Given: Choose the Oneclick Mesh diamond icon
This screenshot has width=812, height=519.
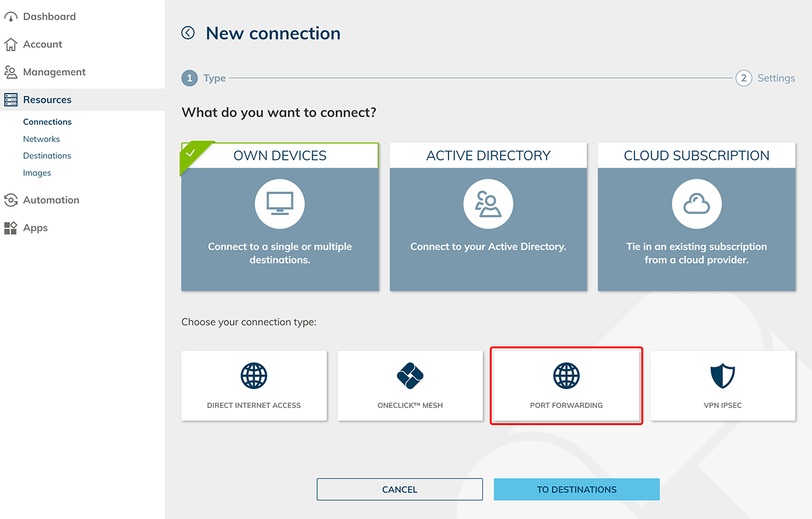Looking at the screenshot, I should [x=410, y=376].
